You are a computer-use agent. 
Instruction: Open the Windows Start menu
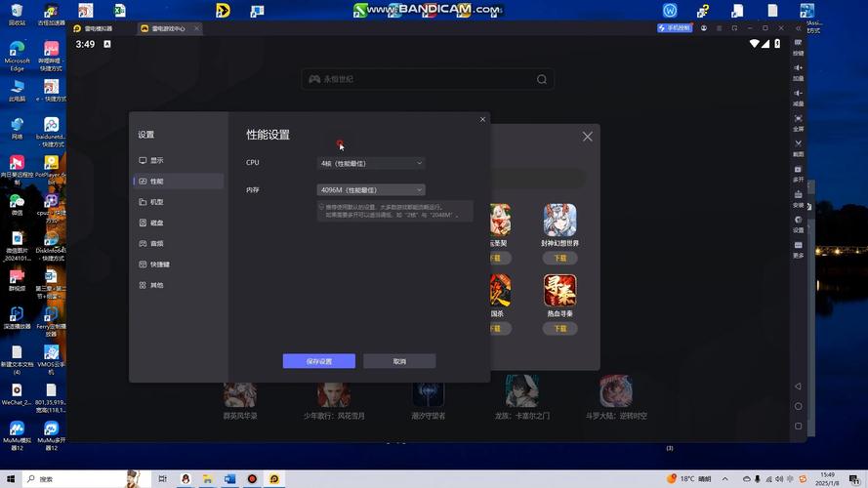click(x=11, y=479)
